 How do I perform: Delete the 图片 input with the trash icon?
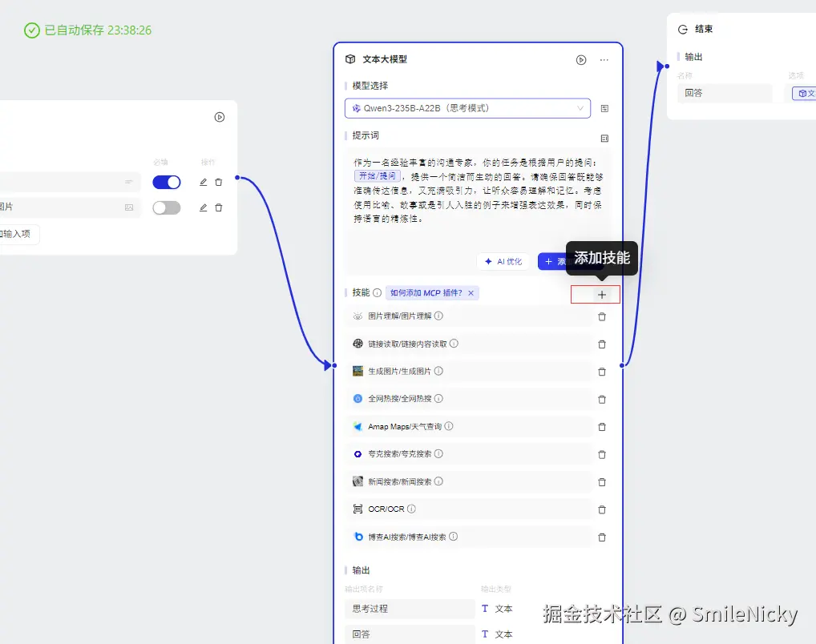[219, 207]
